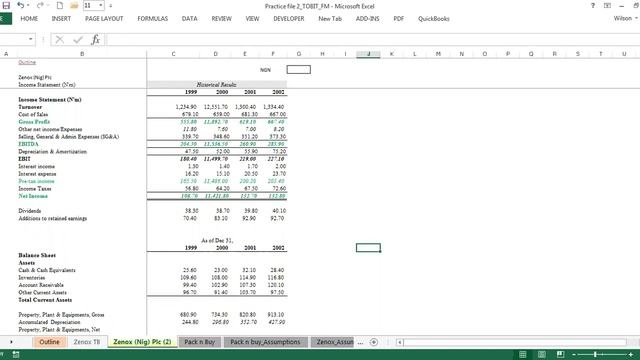Click the Undo arrow icon
Image resolution: width=640 pixels, height=360 pixels.
pos(20,6)
